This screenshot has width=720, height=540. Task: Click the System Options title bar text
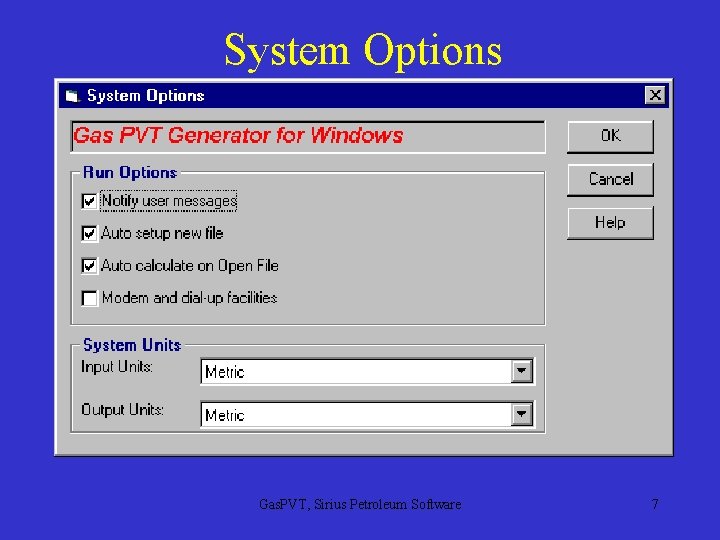tap(146, 96)
